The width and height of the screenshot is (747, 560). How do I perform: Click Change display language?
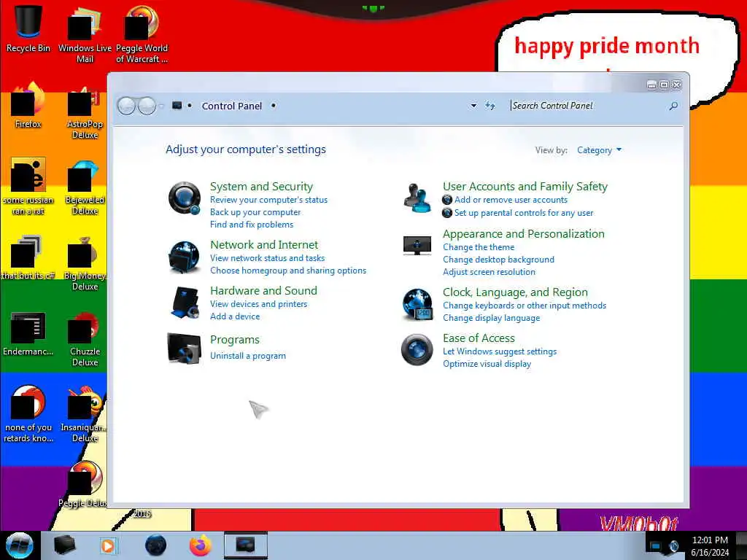[x=491, y=318]
